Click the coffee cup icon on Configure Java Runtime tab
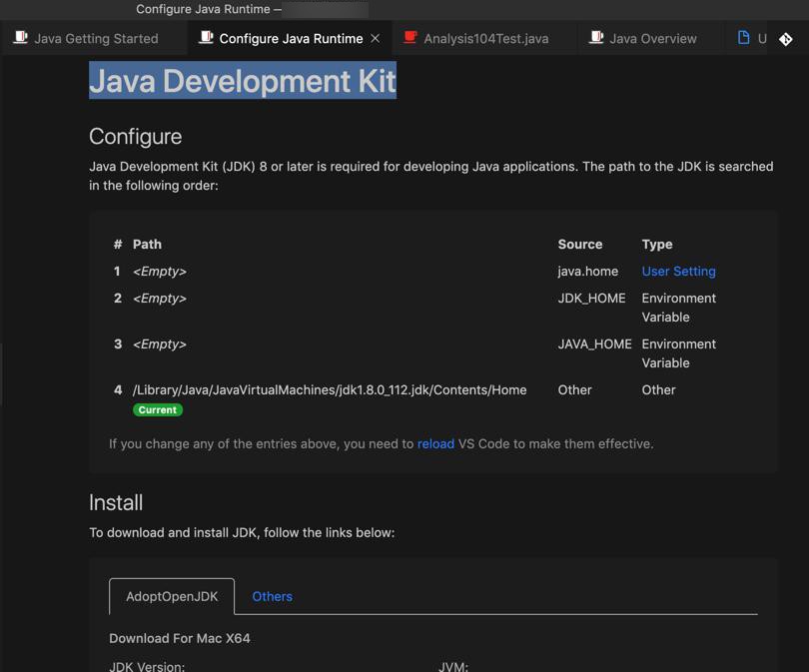The height and width of the screenshot is (672, 809). (206, 38)
